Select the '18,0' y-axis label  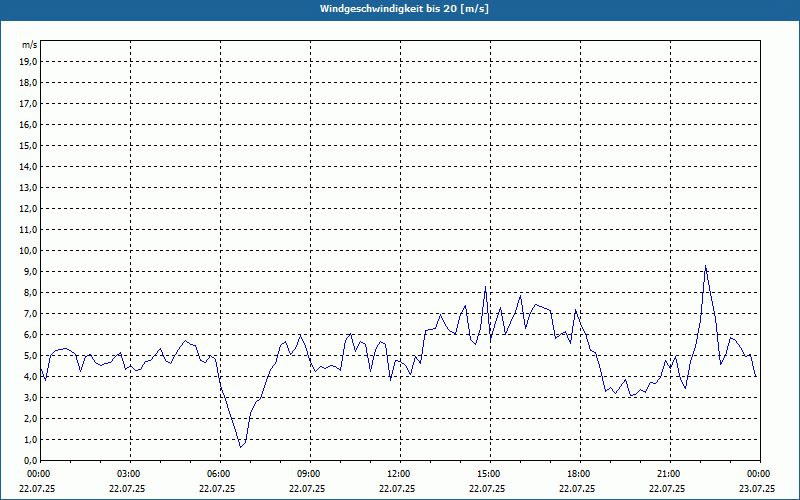pos(29,83)
